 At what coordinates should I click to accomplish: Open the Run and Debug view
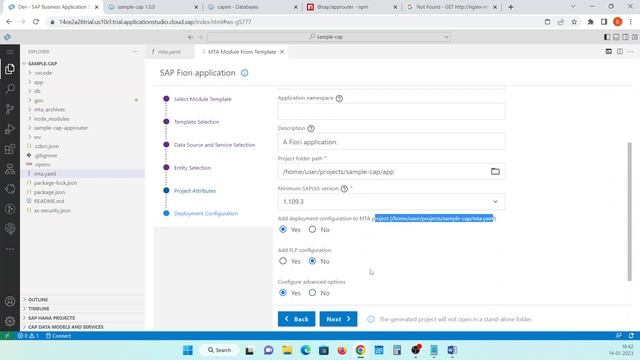pos(10,129)
